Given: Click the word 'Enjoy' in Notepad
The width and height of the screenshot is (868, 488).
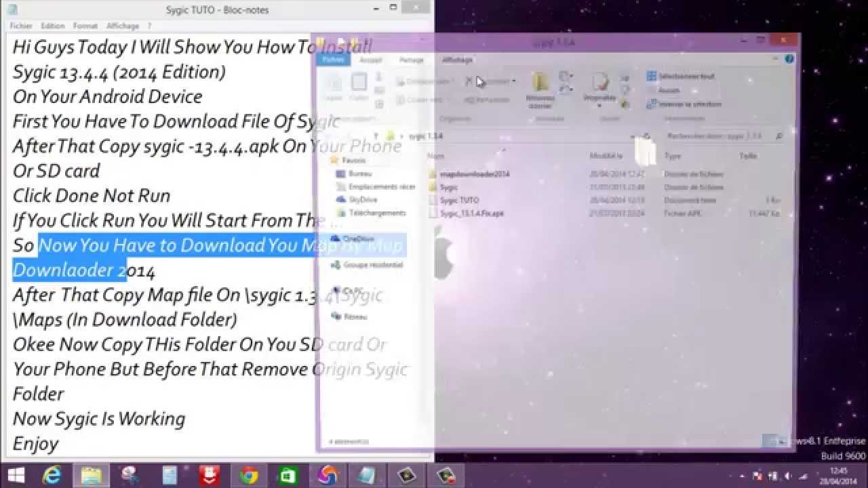Looking at the screenshot, I should (x=36, y=444).
